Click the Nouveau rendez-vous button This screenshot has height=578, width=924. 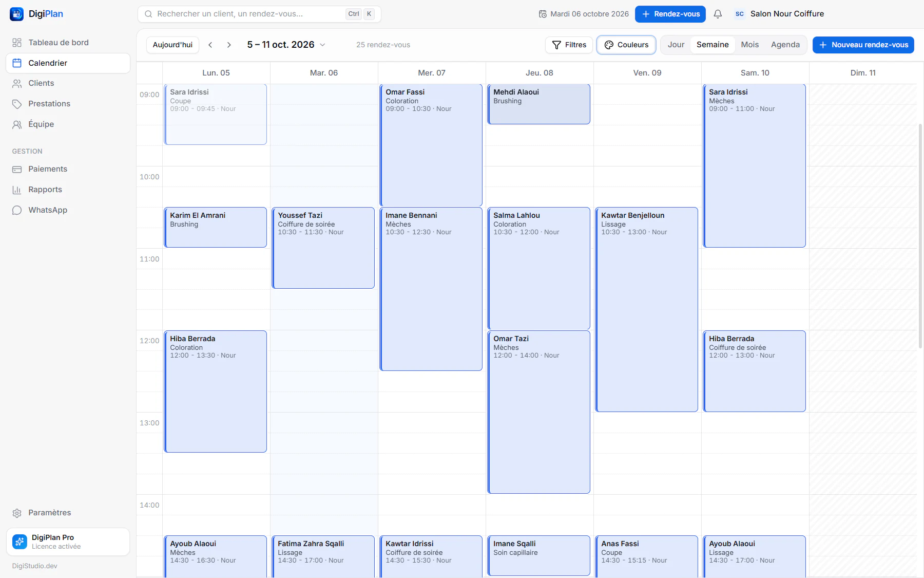pyautogui.click(x=863, y=45)
